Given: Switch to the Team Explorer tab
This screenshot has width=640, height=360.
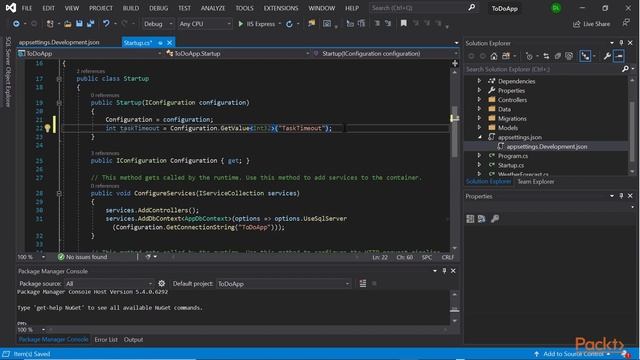Looking at the screenshot, I should 536,182.
